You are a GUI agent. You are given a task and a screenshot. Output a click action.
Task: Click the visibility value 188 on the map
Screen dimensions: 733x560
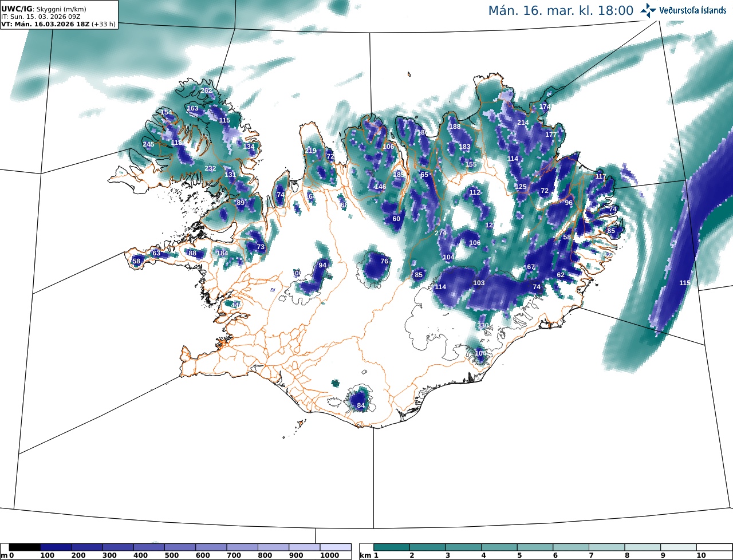point(455,127)
